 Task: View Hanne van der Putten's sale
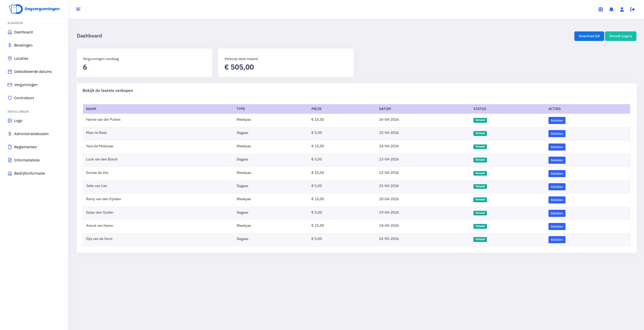[557, 120]
